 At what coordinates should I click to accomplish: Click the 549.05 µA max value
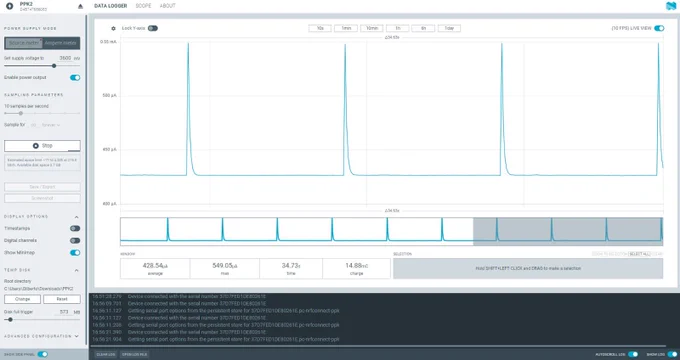[225, 265]
